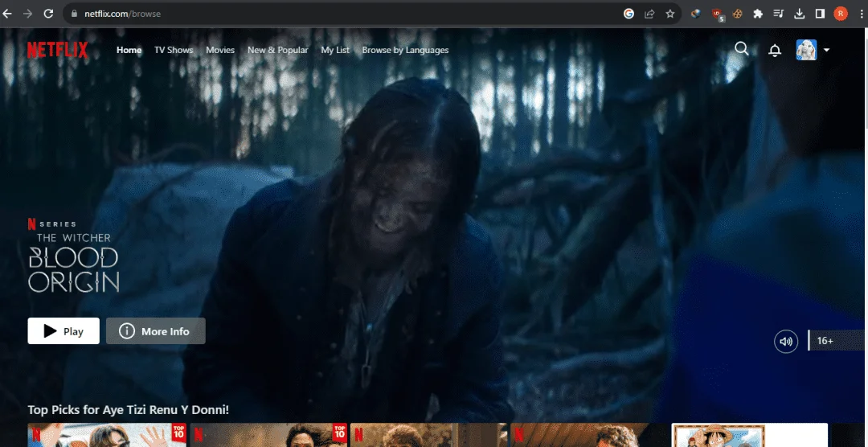Viewport: 868px width, 447px height.
Task: Open More Info for Blood Origin
Action: [x=156, y=331]
